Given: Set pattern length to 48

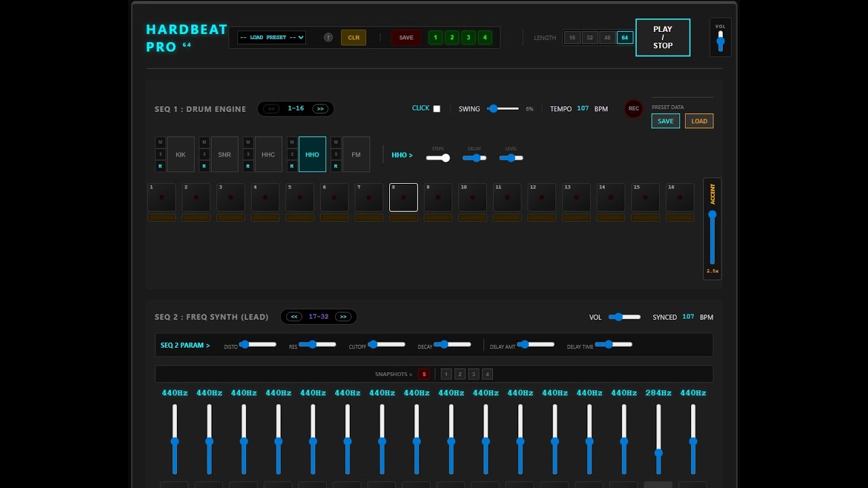Looking at the screenshot, I should pyautogui.click(x=608, y=38).
